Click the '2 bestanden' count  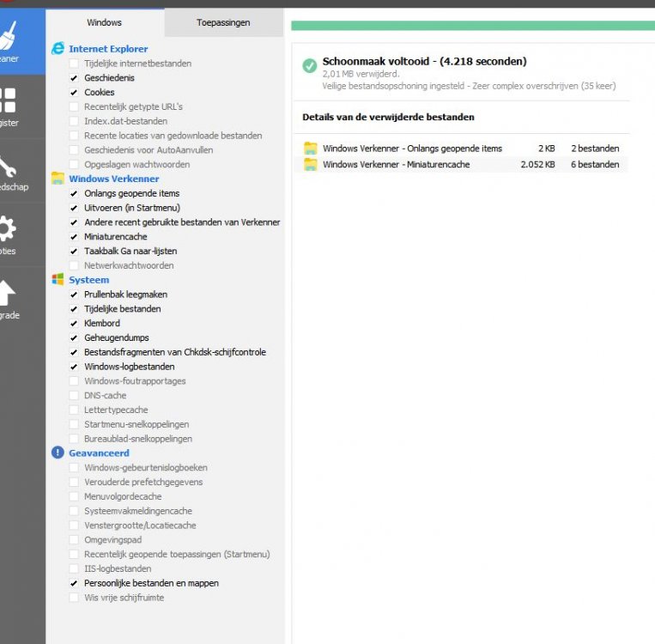point(595,149)
